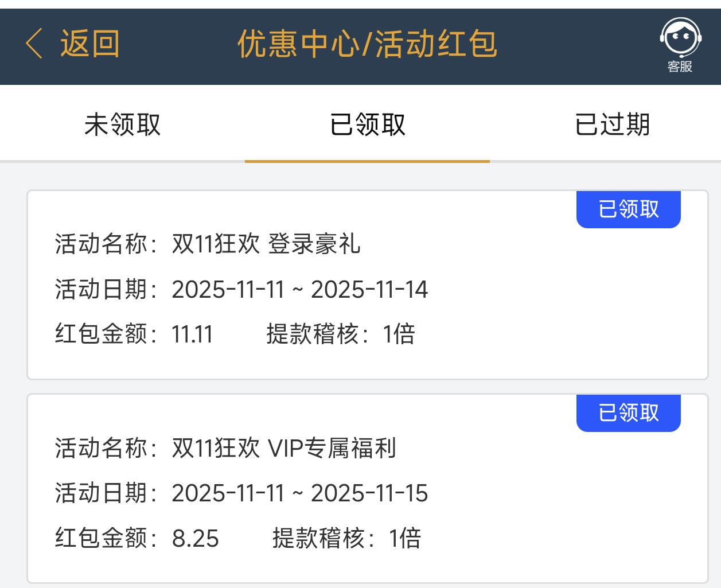The height and width of the screenshot is (588, 721).
Task: Click date range ending 2025-11-15
Action: point(299,493)
